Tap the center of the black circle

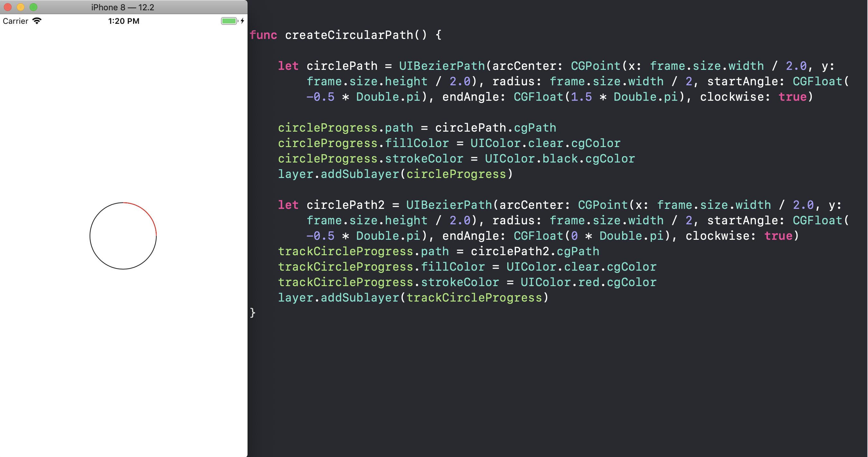(x=123, y=236)
